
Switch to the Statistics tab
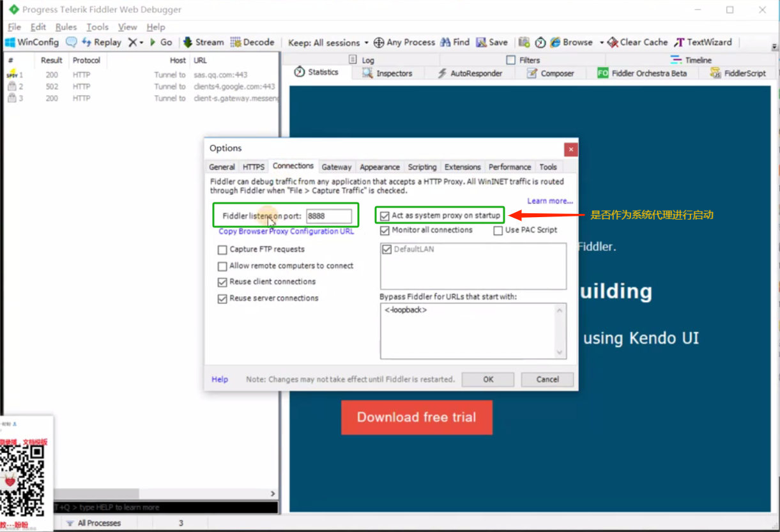(x=316, y=72)
